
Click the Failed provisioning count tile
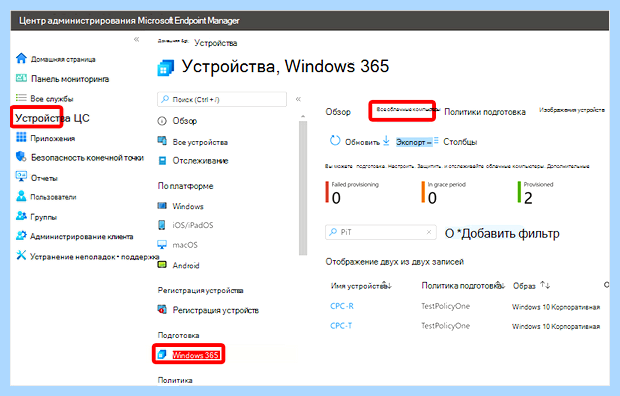[x=352, y=192]
